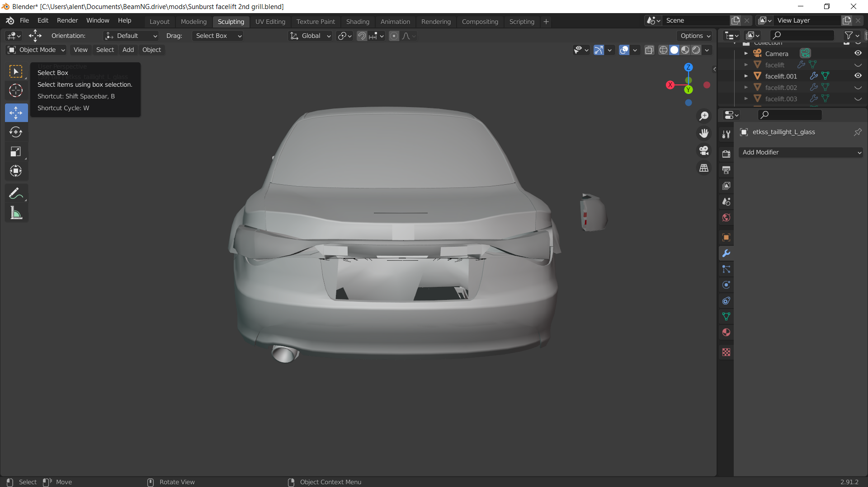Toggle camera view with camera icon
Image resolution: width=868 pixels, height=487 pixels.
(x=704, y=150)
